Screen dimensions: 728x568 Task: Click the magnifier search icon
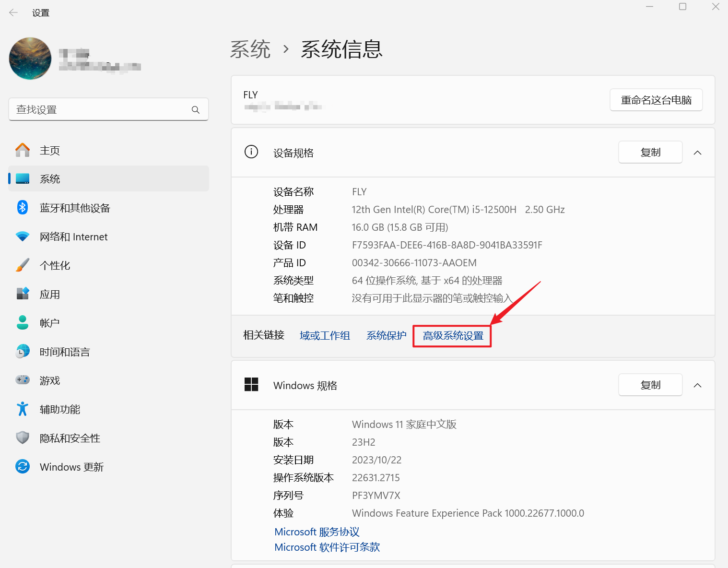[196, 110]
